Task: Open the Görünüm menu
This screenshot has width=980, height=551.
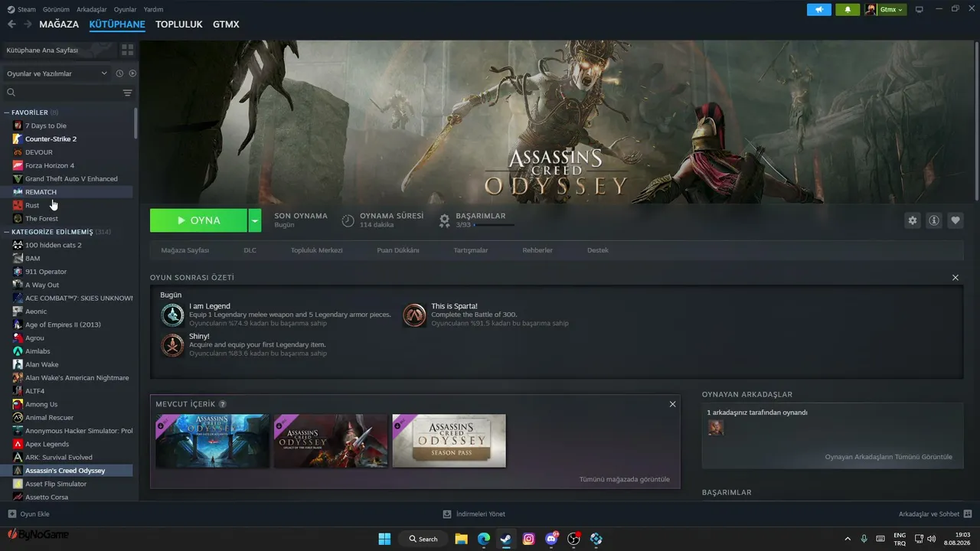Action: point(57,9)
